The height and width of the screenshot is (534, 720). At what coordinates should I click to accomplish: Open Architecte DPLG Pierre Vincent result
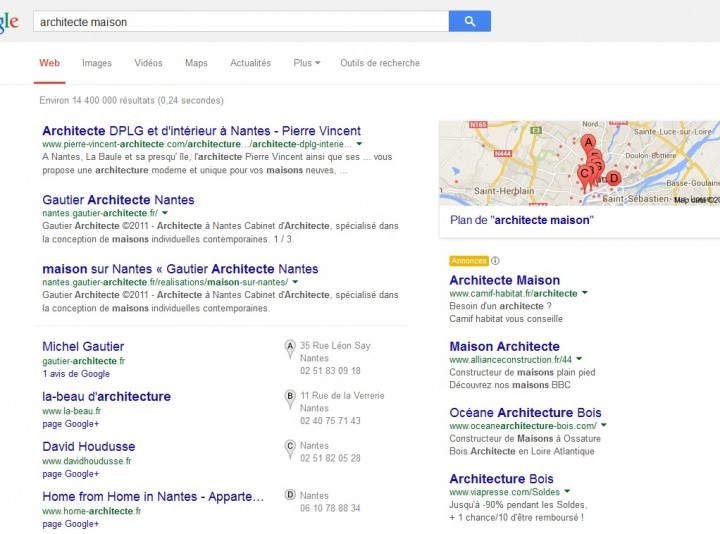tap(201, 131)
